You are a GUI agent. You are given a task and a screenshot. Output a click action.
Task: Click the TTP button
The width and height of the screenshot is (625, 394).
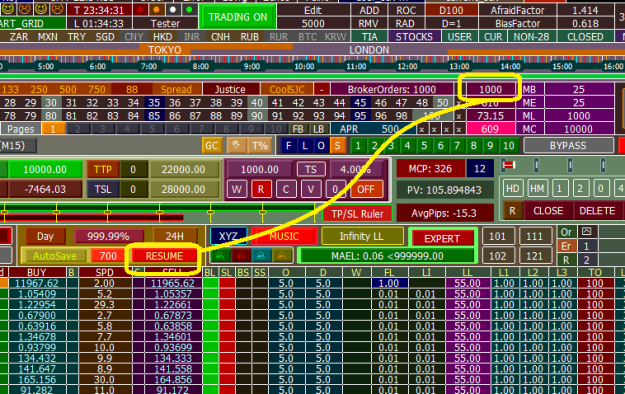click(x=103, y=169)
